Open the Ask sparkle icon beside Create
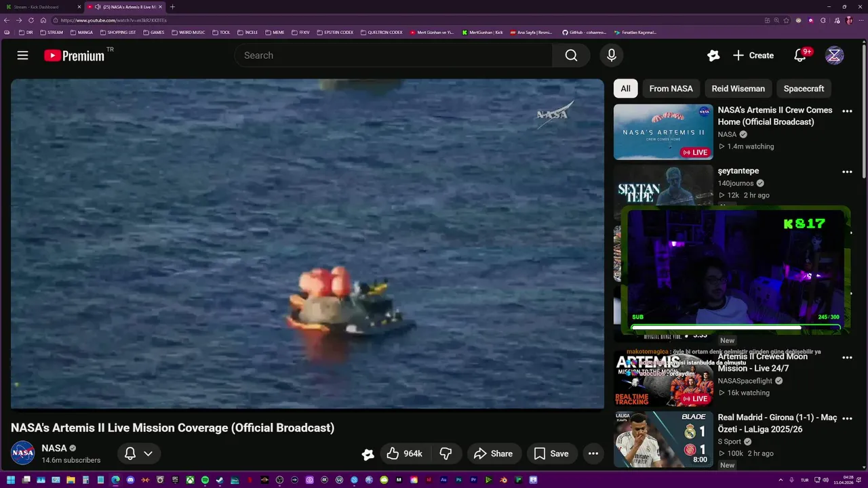The width and height of the screenshot is (868, 488). click(713, 56)
